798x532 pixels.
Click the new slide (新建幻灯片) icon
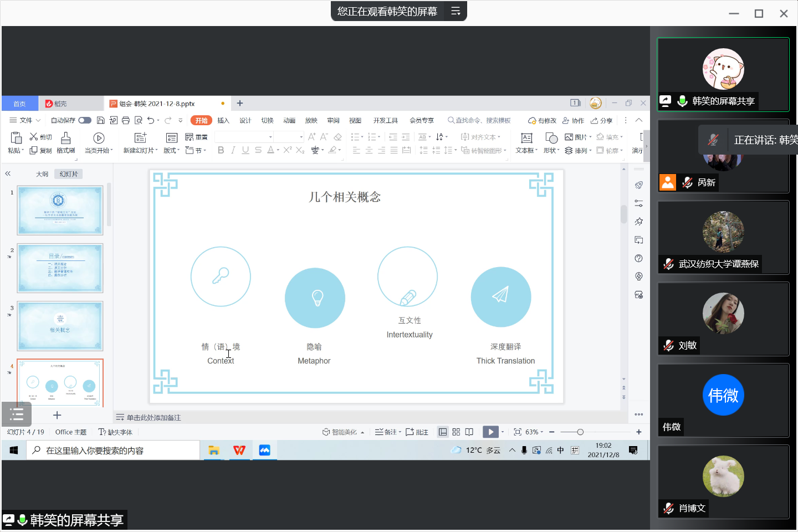coord(140,138)
